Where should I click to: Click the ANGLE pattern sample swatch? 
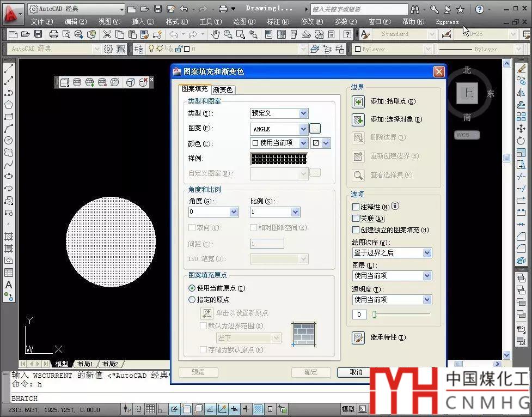coord(278,159)
